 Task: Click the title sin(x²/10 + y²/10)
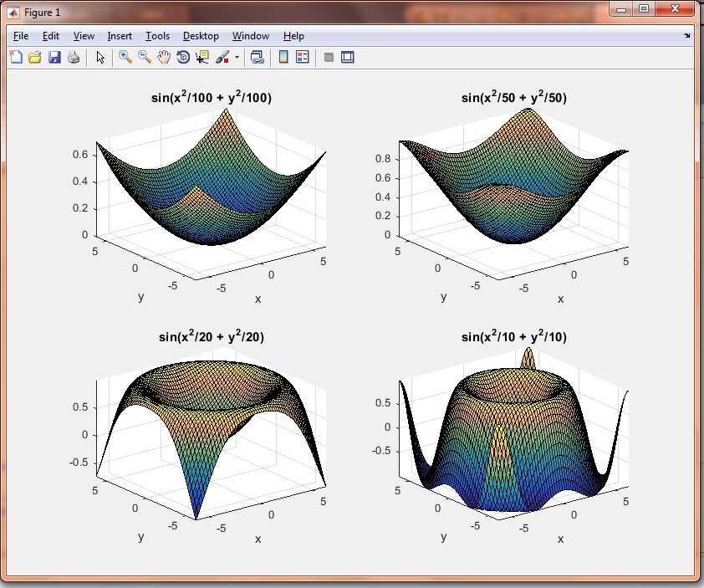tap(514, 336)
